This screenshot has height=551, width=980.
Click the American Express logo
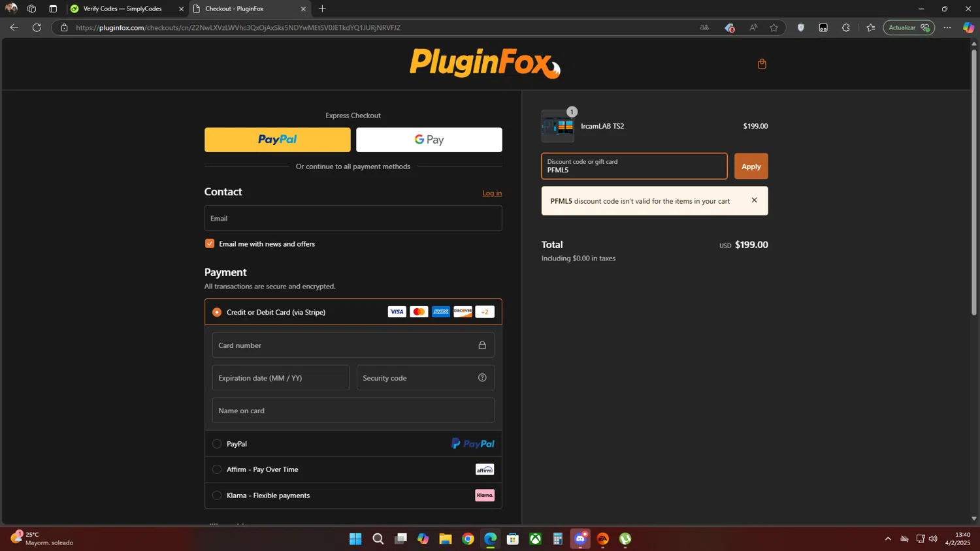click(x=441, y=312)
